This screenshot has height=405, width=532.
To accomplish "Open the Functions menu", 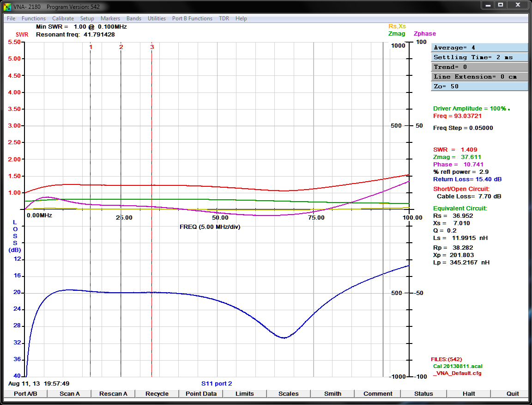I will 34,18.
